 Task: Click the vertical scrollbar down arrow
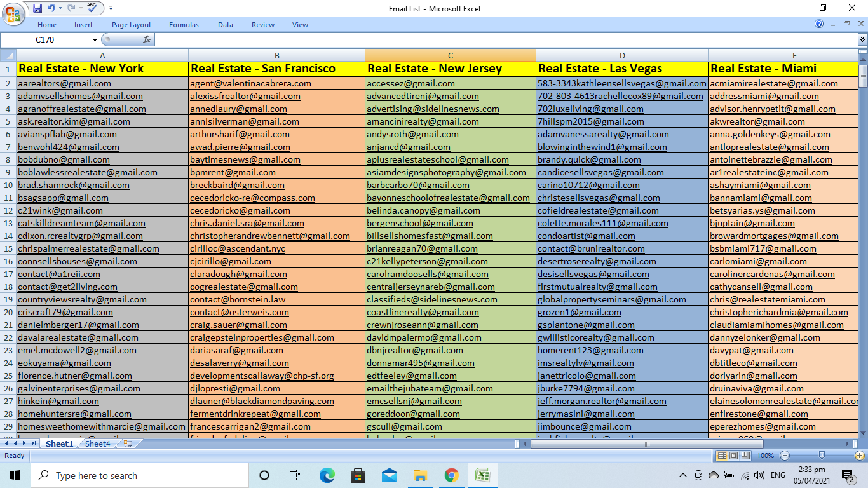pos(862,434)
